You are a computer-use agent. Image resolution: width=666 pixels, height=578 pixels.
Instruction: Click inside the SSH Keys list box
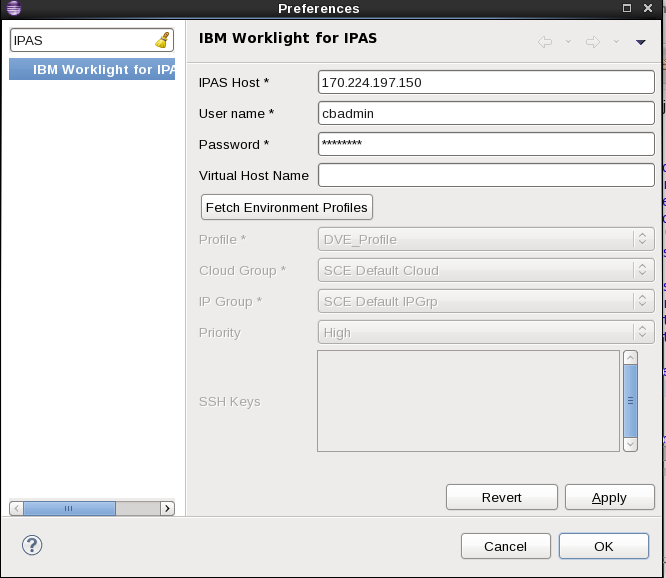(x=468, y=401)
